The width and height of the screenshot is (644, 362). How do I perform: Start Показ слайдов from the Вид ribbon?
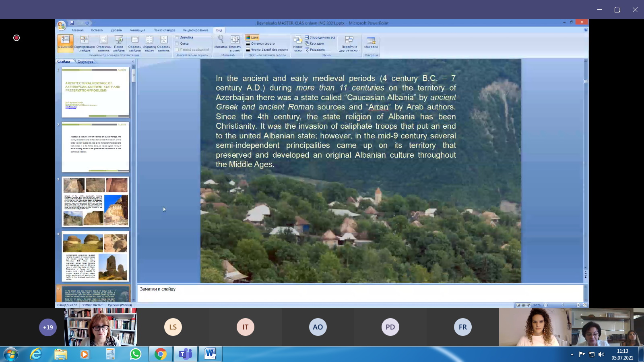click(119, 43)
